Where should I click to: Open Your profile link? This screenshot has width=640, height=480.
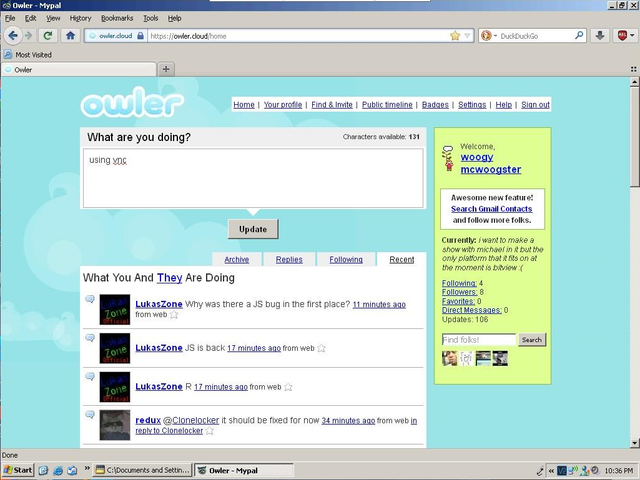(x=283, y=105)
